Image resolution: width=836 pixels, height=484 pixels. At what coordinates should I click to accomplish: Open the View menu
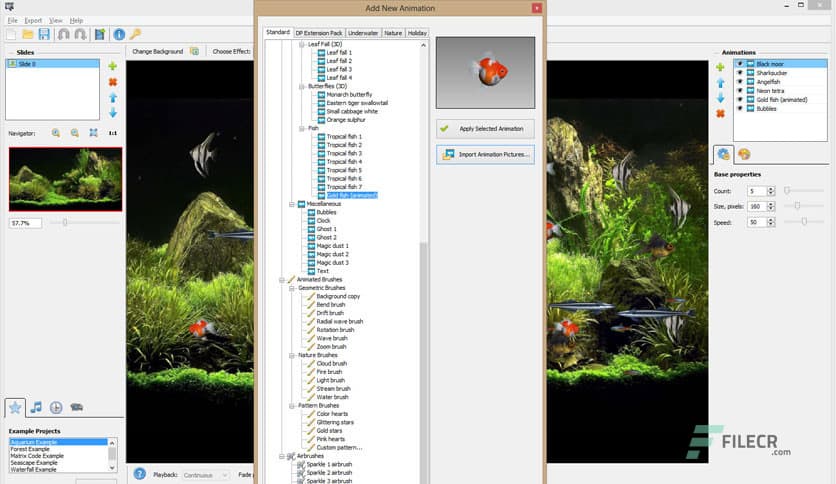click(x=56, y=20)
